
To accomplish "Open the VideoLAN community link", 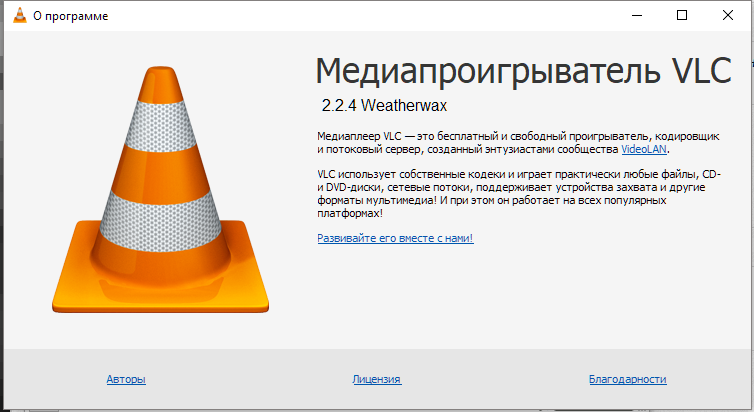I will click(644, 149).
